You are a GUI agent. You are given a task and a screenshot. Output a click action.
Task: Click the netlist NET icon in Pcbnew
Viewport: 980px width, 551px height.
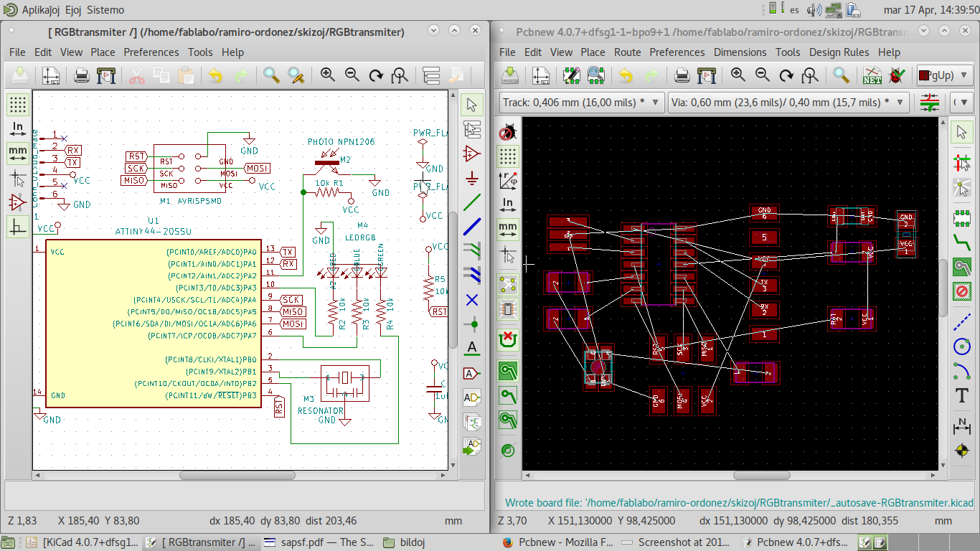coord(872,75)
